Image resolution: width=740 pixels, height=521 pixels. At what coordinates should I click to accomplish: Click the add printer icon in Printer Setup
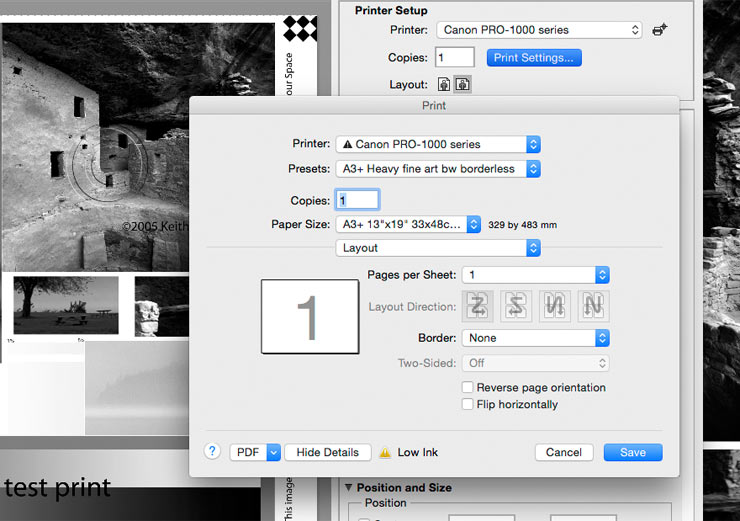pyautogui.click(x=659, y=30)
